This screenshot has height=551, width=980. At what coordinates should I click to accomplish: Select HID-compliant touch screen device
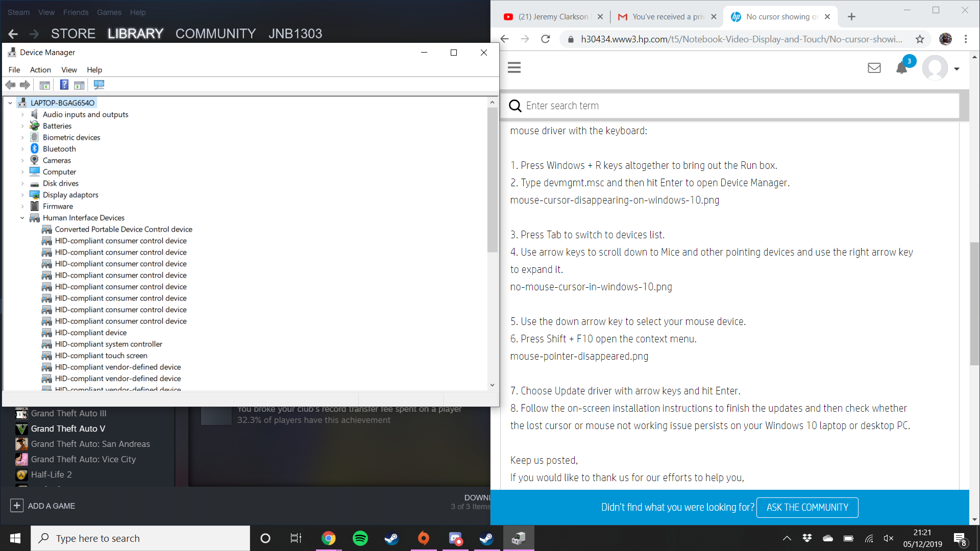pyautogui.click(x=101, y=356)
